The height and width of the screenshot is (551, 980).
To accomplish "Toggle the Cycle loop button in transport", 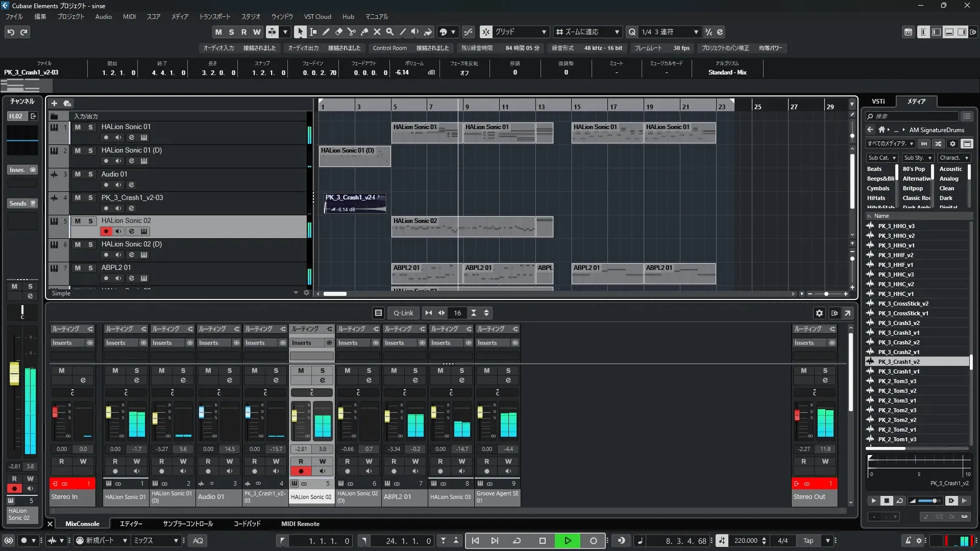I will 517,541.
